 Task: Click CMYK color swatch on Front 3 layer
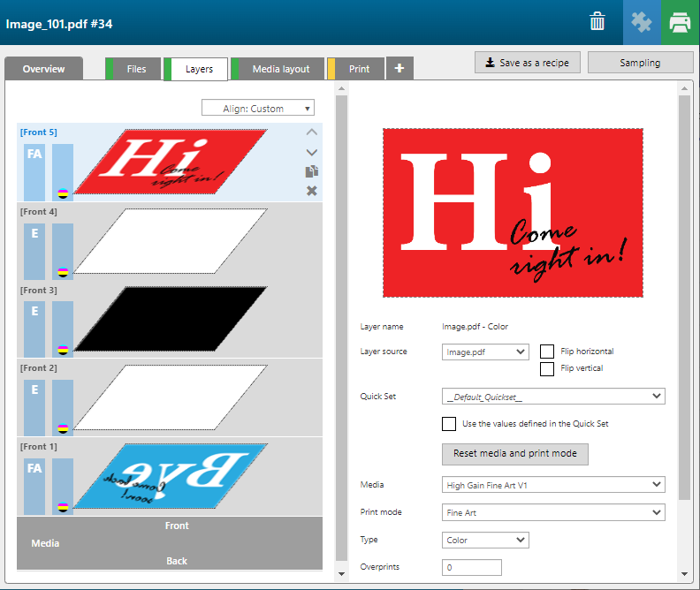tap(62, 349)
